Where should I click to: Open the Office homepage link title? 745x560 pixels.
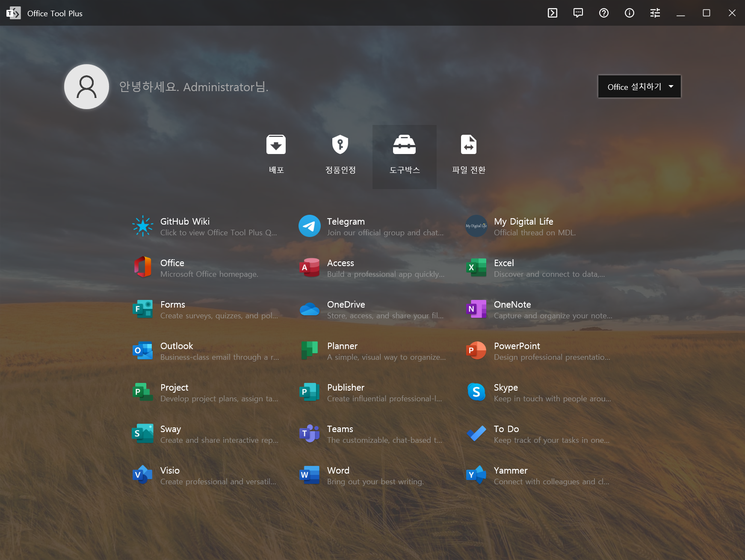(172, 263)
